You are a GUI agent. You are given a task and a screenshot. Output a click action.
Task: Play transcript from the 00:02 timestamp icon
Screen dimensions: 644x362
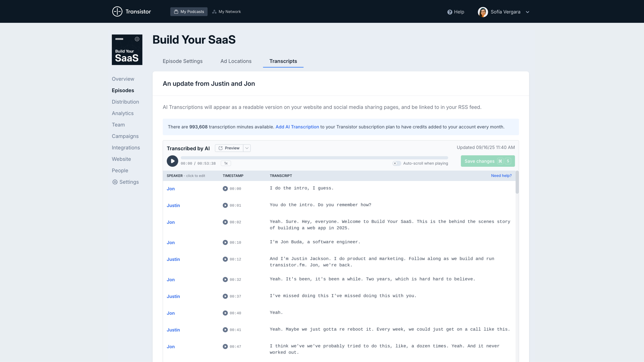[225, 222]
